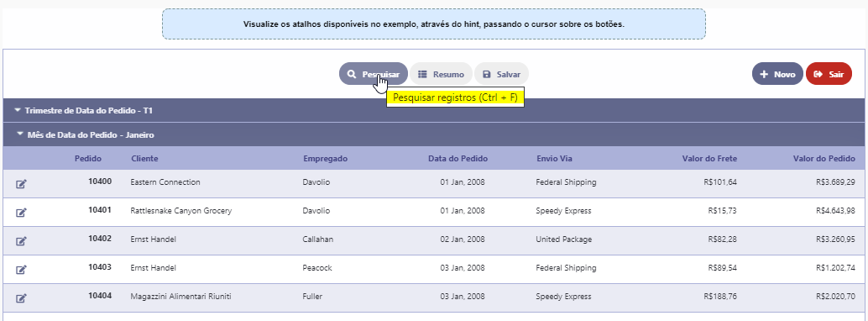Sort by Valor do Frete header
868x321 pixels.
pos(709,159)
